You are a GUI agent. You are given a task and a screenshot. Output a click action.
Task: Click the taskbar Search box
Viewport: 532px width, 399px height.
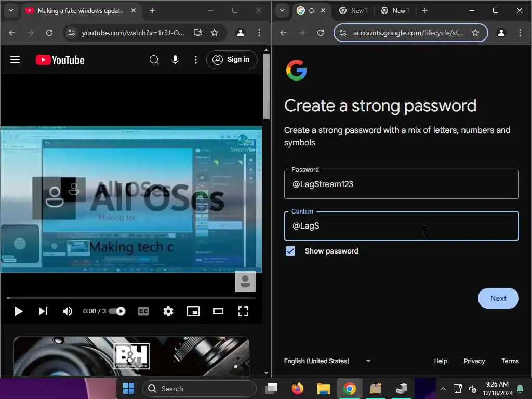pos(199,389)
